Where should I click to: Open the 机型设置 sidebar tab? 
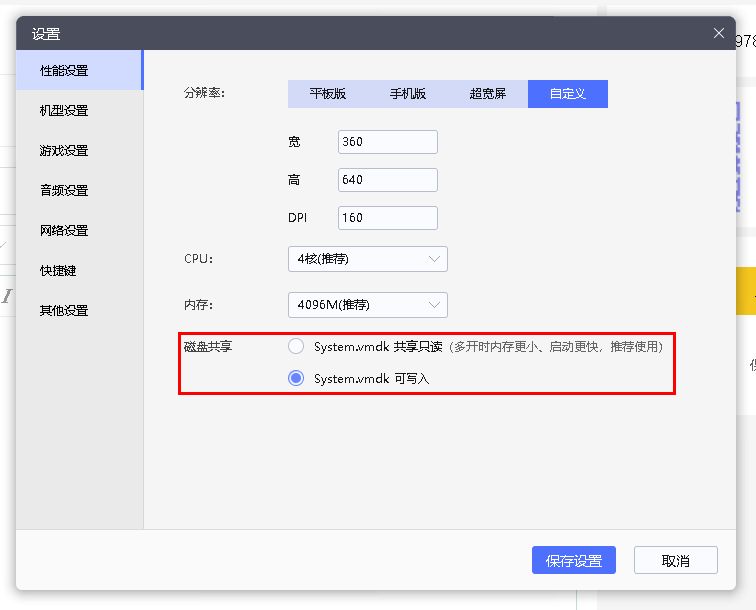pyautogui.click(x=64, y=111)
